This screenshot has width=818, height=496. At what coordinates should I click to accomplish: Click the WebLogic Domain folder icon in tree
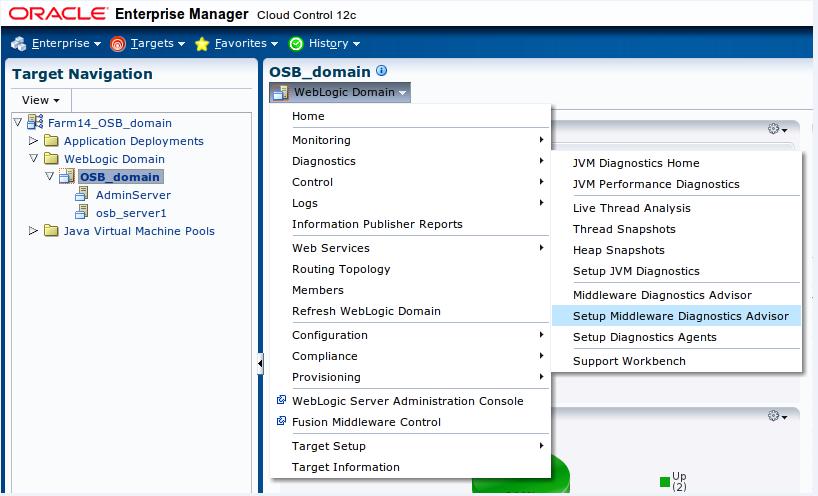51,159
